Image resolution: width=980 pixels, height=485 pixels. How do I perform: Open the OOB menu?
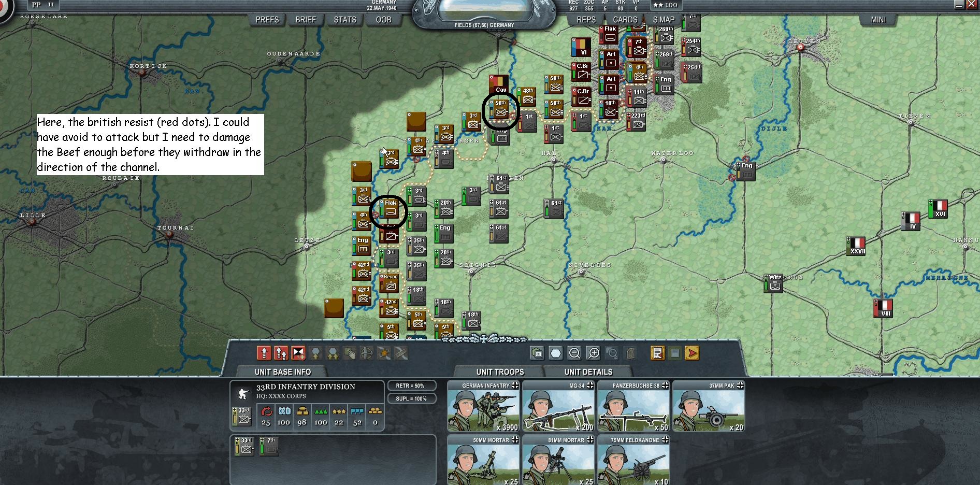click(x=383, y=20)
